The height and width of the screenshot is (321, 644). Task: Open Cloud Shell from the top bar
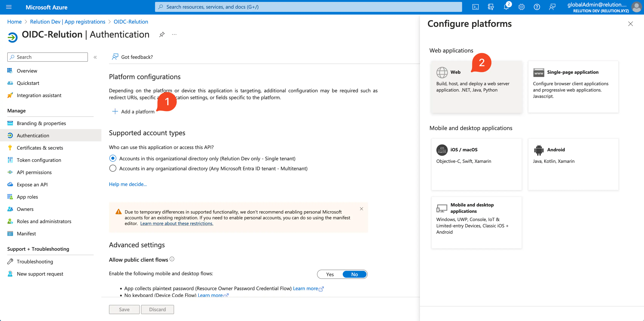(475, 7)
